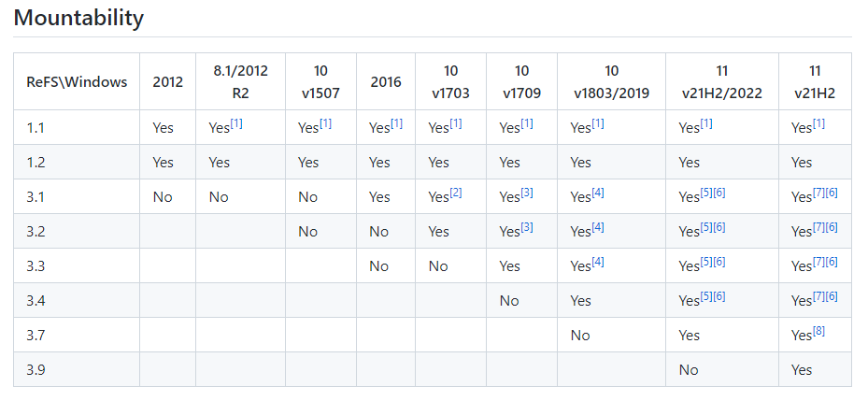Open footnote [8] in row 3.7
This screenshot has height=401, width=868.
818,331
